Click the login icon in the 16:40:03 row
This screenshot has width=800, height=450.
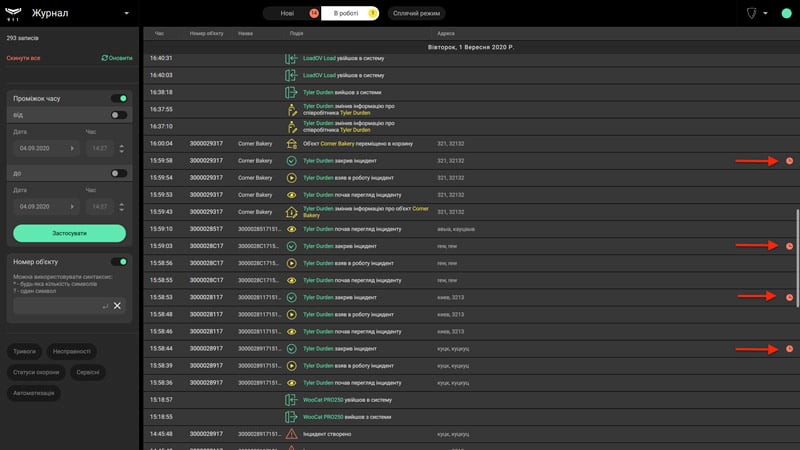[291, 76]
